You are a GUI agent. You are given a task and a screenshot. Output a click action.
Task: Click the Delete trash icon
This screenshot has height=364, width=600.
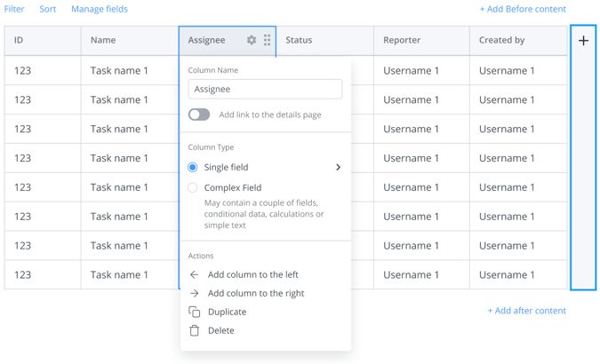click(195, 331)
